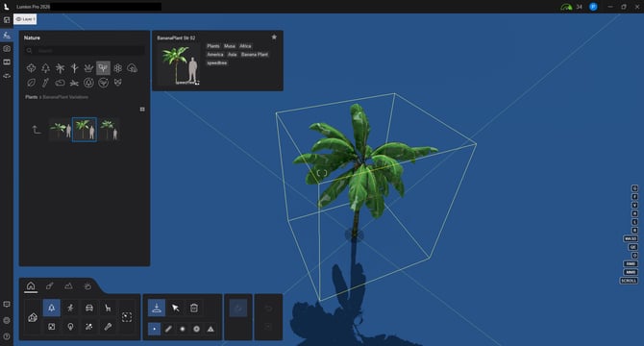Open the settings gear in the sidebar
644x346 pixels.
[7, 320]
